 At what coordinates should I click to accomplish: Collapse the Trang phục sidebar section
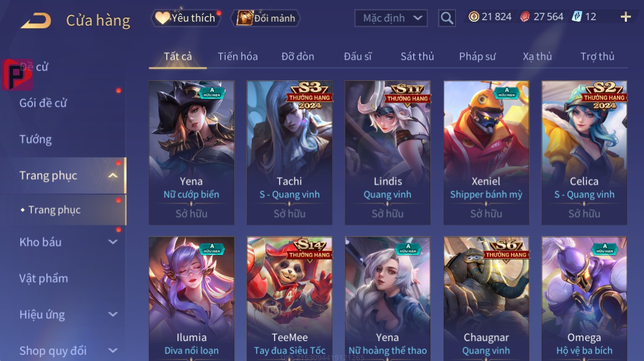click(x=113, y=175)
